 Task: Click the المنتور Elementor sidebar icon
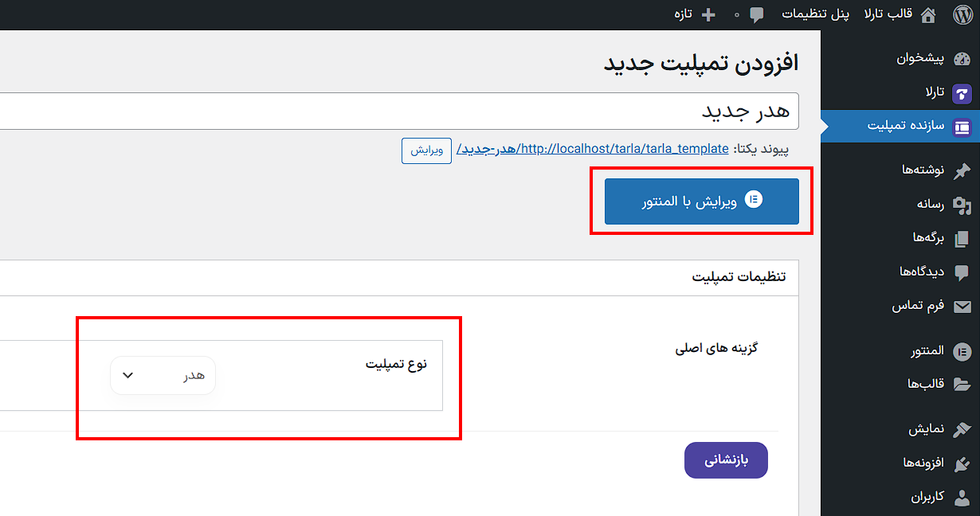point(962,352)
